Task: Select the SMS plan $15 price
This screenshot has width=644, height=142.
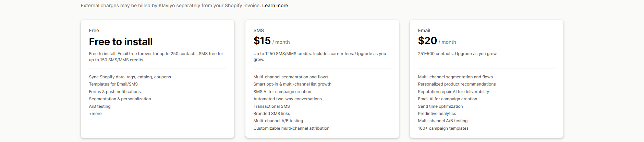Action: tap(262, 41)
